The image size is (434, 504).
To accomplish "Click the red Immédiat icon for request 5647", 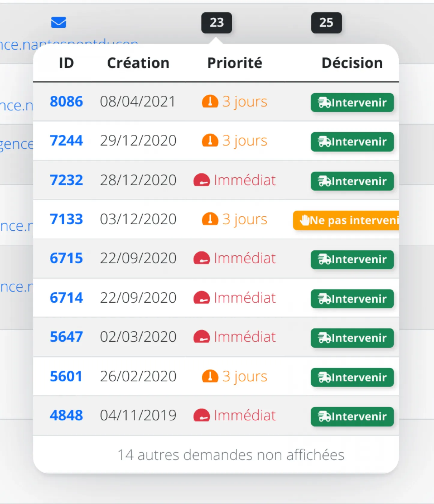I will (x=201, y=337).
